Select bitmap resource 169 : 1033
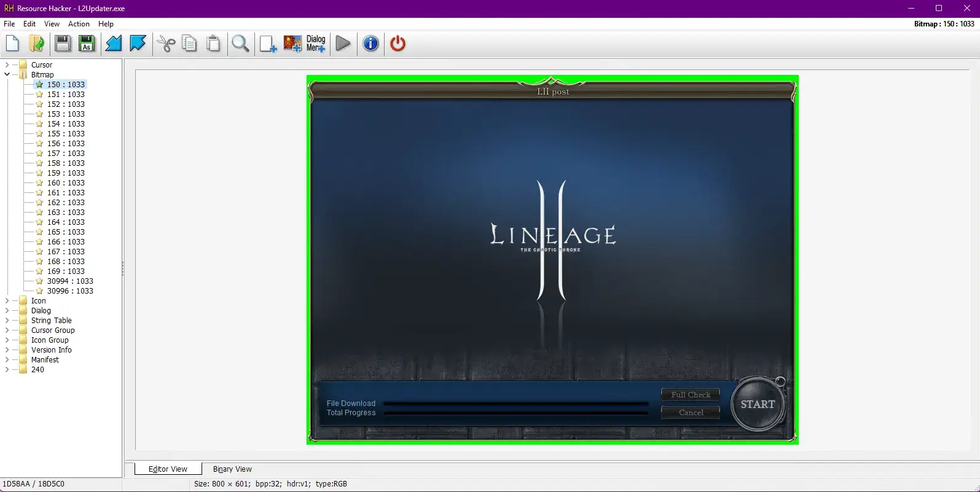This screenshot has height=492, width=980. click(x=66, y=271)
